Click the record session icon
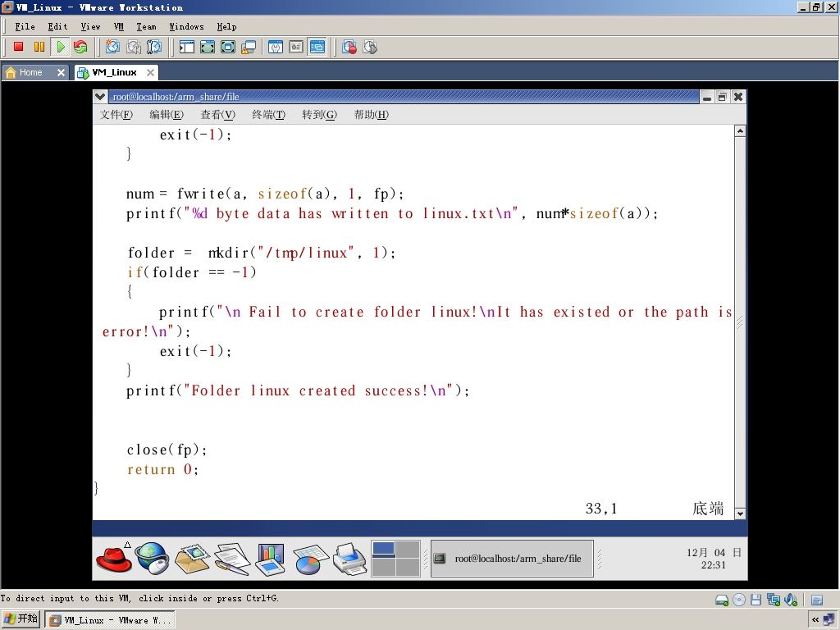The height and width of the screenshot is (630, 840). tap(349, 47)
